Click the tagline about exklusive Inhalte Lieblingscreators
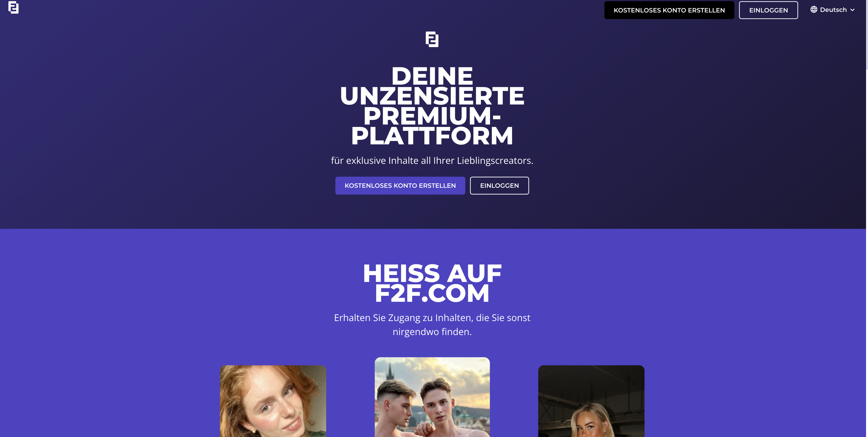868x437 pixels. [x=432, y=160]
